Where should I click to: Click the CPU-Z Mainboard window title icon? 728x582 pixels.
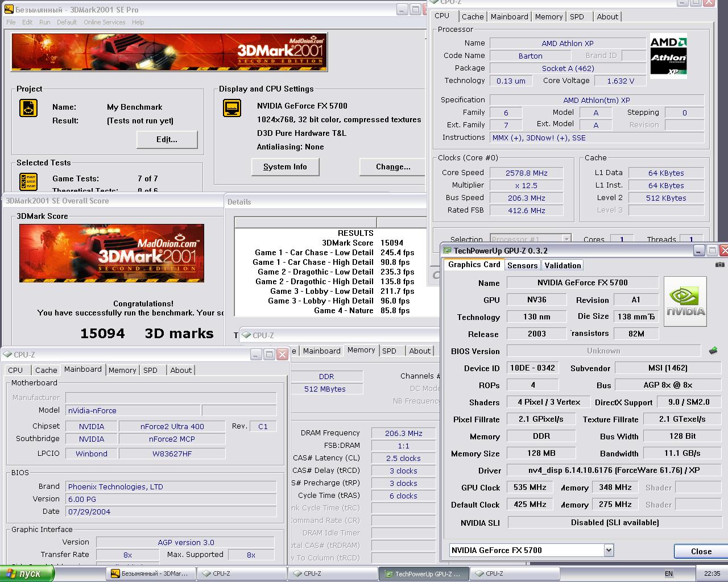coord(7,354)
